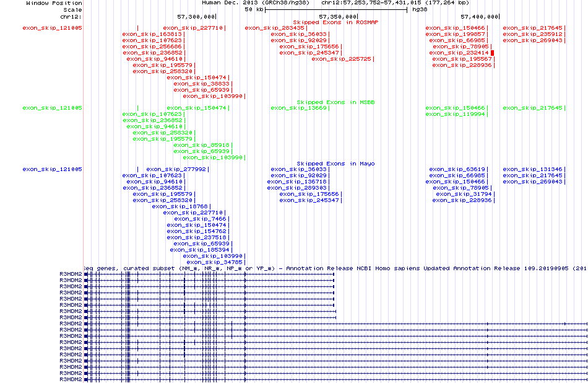Click the 57,350,000 position ruler label
Image resolution: width=588 pixels, height=383 pixels.
tap(338, 17)
